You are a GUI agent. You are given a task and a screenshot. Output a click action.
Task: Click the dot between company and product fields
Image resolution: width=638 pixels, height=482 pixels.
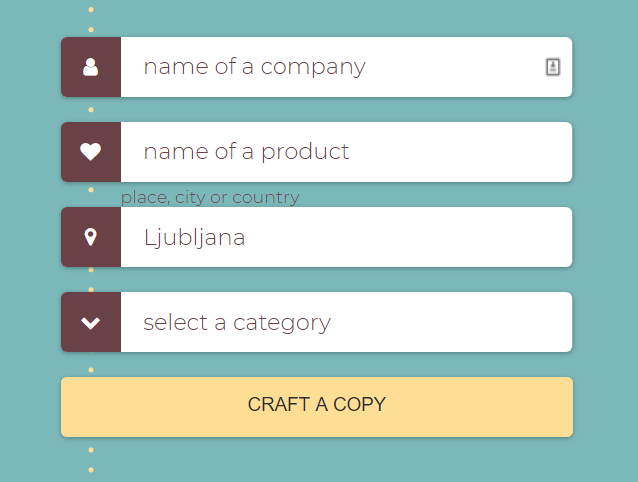[91, 110]
